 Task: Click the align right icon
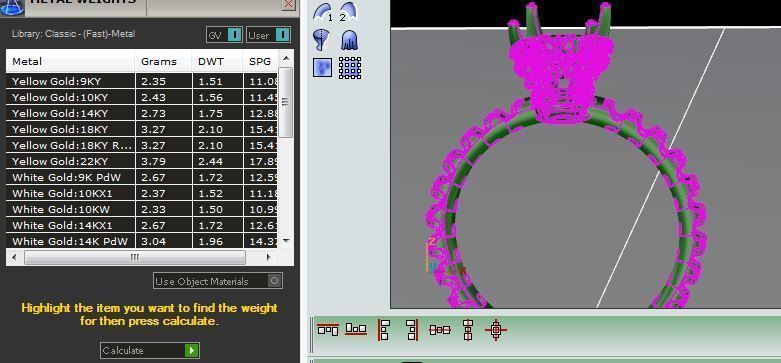412,330
